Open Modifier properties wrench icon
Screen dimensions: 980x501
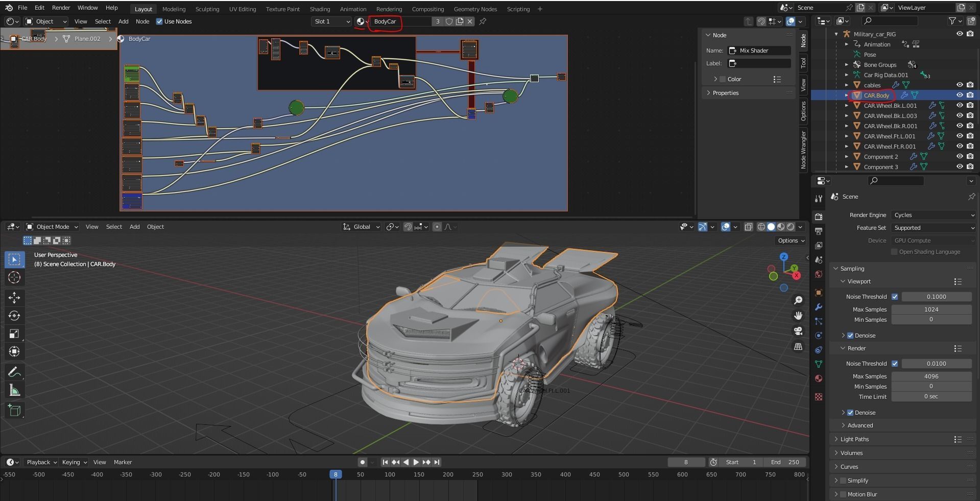819,307
